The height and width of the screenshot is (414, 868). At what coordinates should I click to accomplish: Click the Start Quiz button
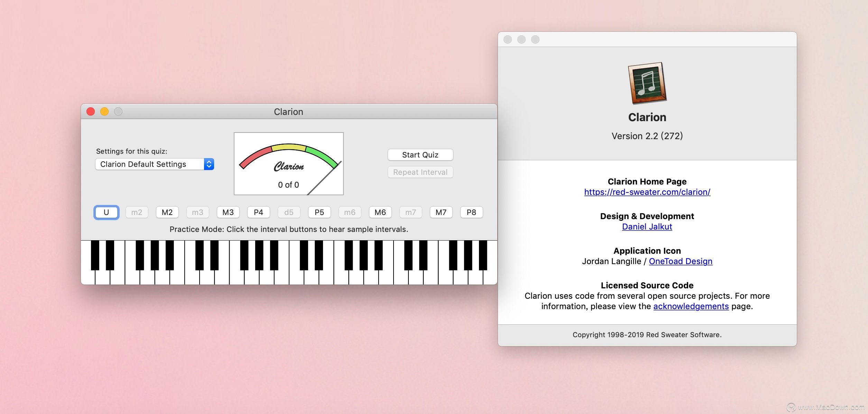420,155
